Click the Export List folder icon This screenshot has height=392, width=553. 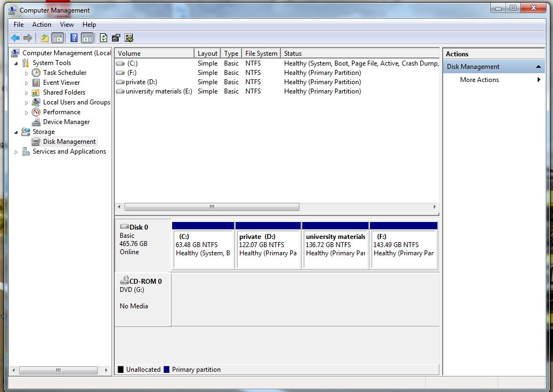coord(44,38)
